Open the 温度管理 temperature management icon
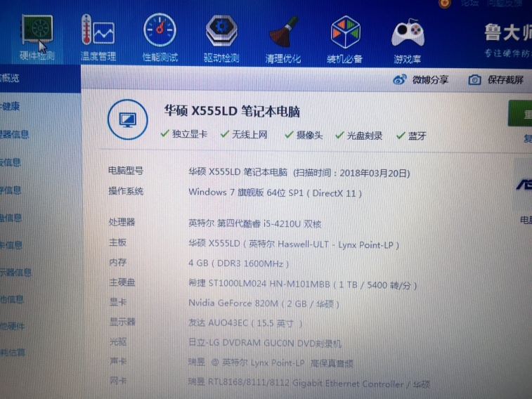 (x=98, y=38)
